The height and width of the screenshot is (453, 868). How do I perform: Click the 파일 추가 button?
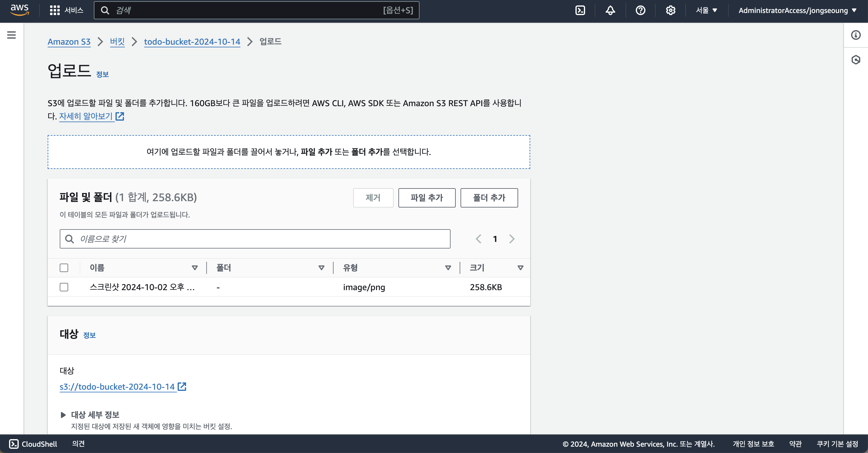[426, 198]
